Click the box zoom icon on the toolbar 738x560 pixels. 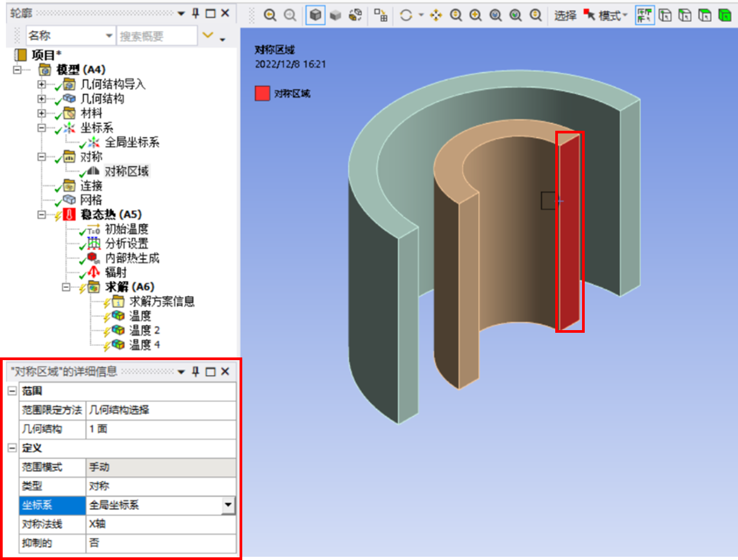475,15
